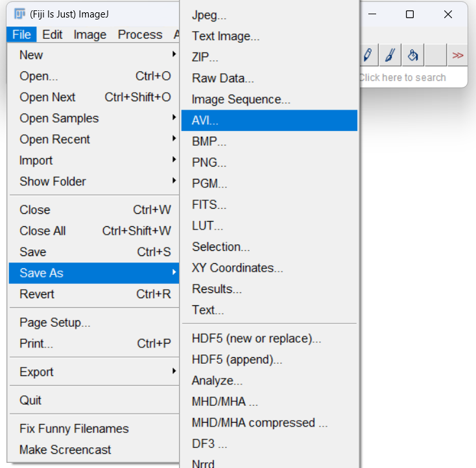Save as ZIP...
The height and width of the screenshot is (468, 476).
pyautogui.click(x=269, y=57)
